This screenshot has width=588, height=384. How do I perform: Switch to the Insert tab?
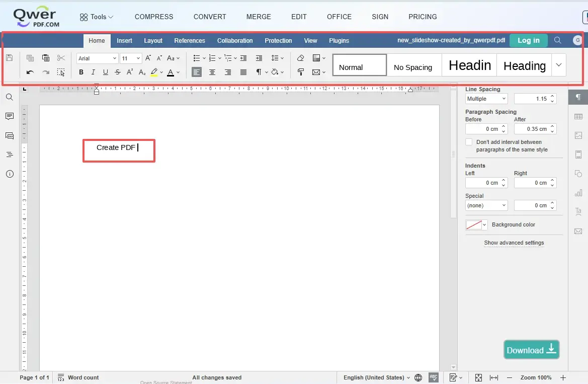click(x=124, y=41)
